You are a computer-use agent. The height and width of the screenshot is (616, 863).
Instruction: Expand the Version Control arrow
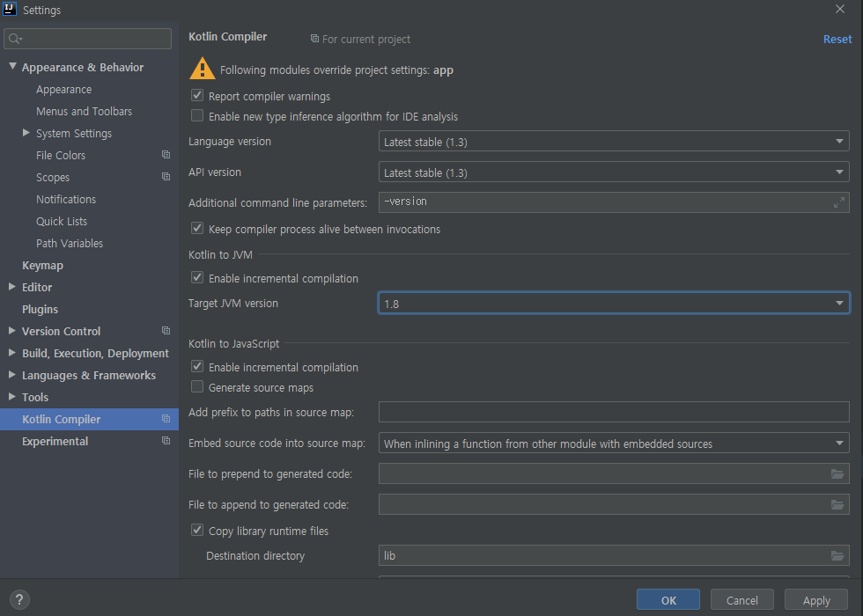pyautogui.click(x=12, y=331)
